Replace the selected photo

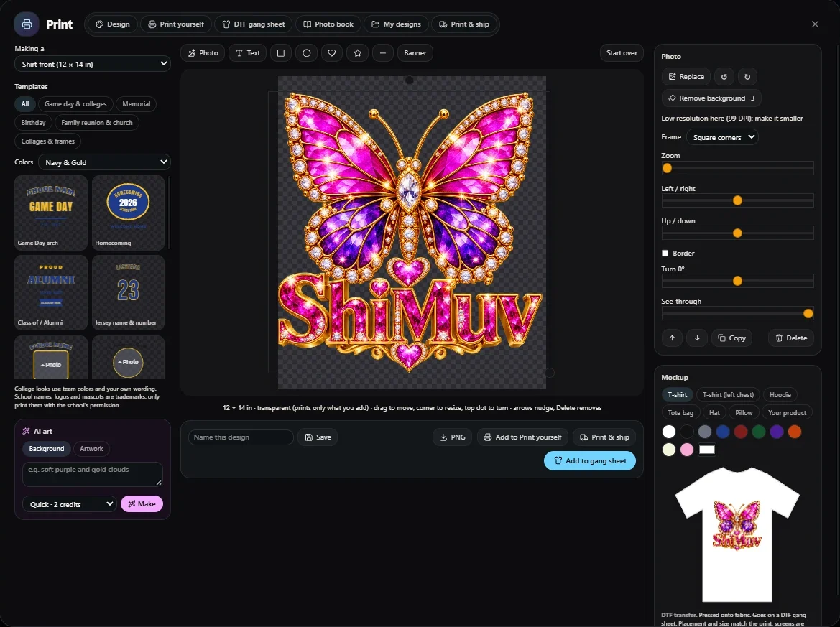point(686,77)
